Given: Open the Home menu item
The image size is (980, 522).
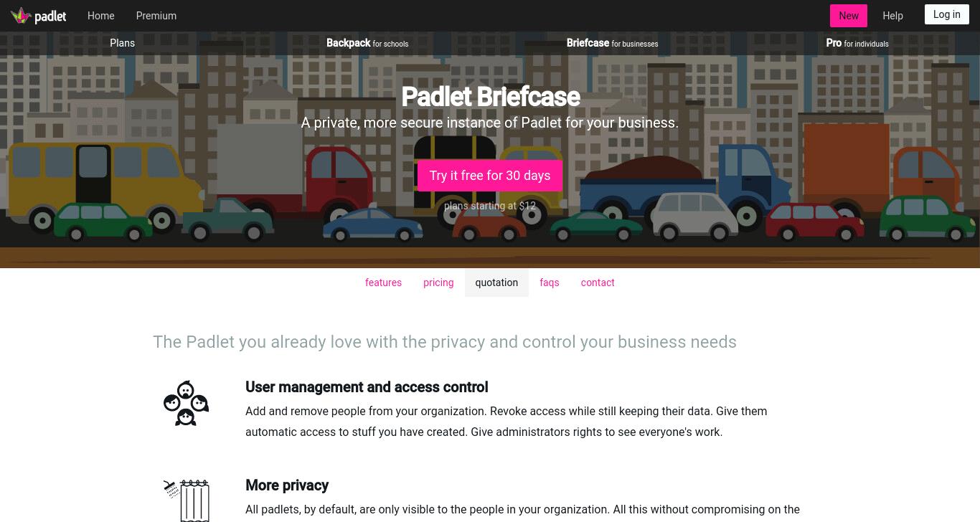Looking at the screenshot, I should tap(100, 16).
